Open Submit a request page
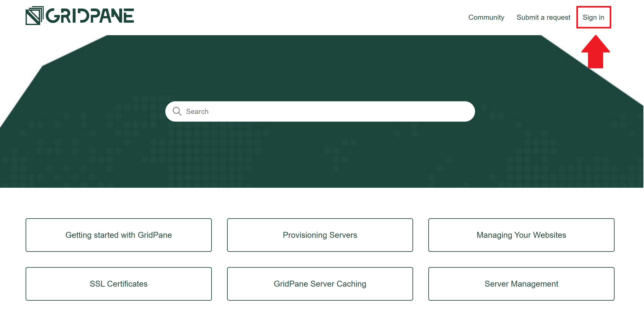644x310 pixels. tap(543, 17)
